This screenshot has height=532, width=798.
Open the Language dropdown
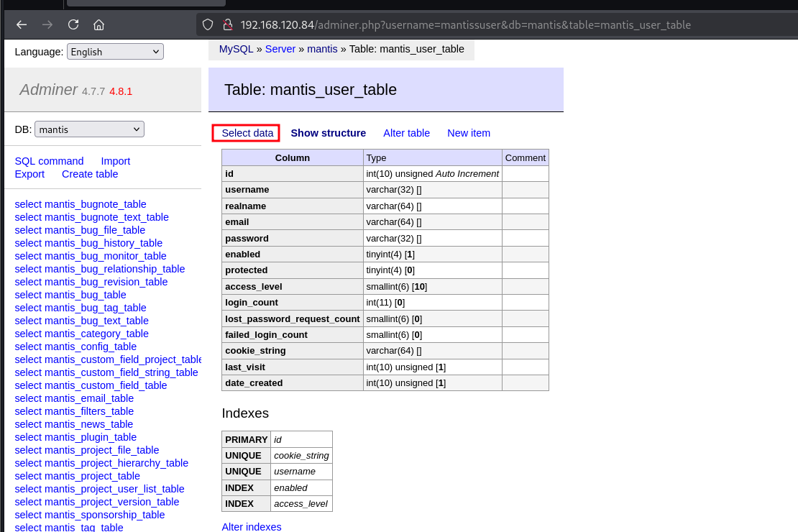(x=115, y=52)
